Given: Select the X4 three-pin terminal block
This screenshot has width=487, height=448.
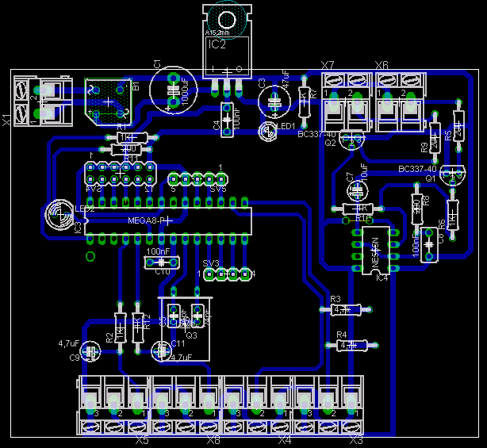Looking at the screenshot, I should click(x=256, y=405).
